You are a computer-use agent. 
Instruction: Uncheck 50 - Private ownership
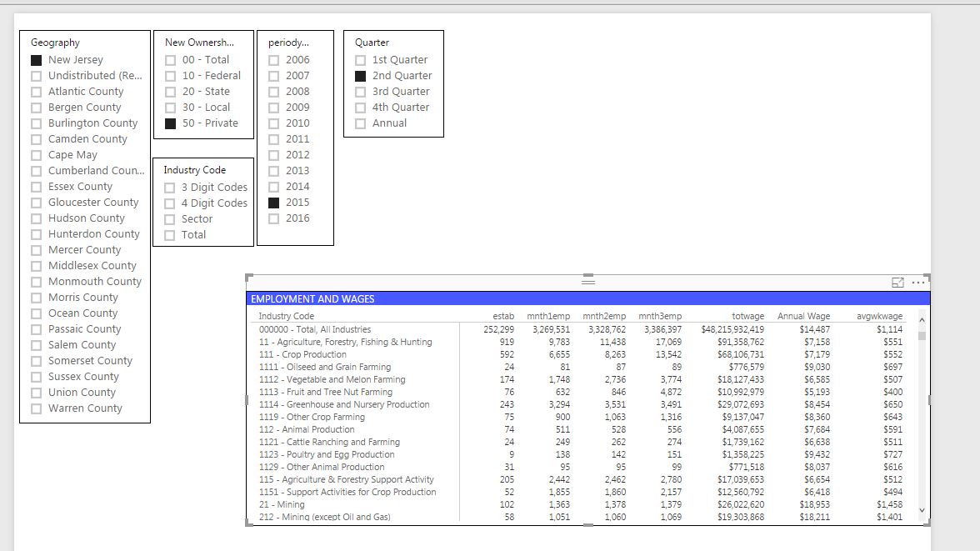click(170, 124)
